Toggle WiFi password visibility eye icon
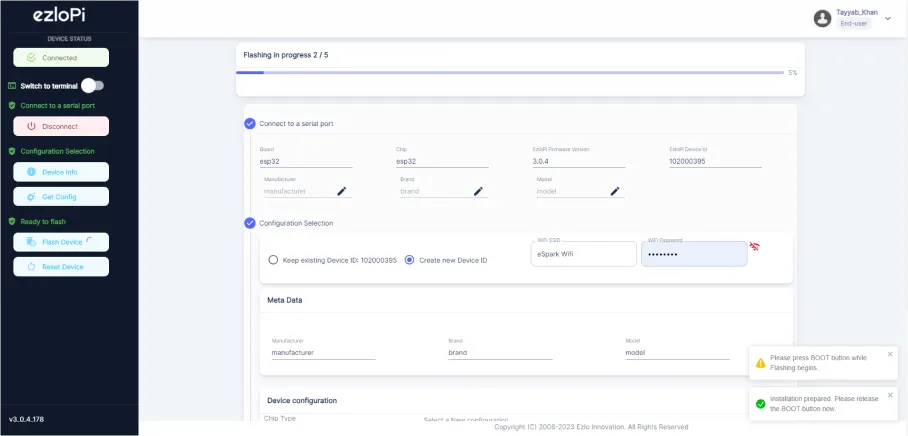 point(754,247)
